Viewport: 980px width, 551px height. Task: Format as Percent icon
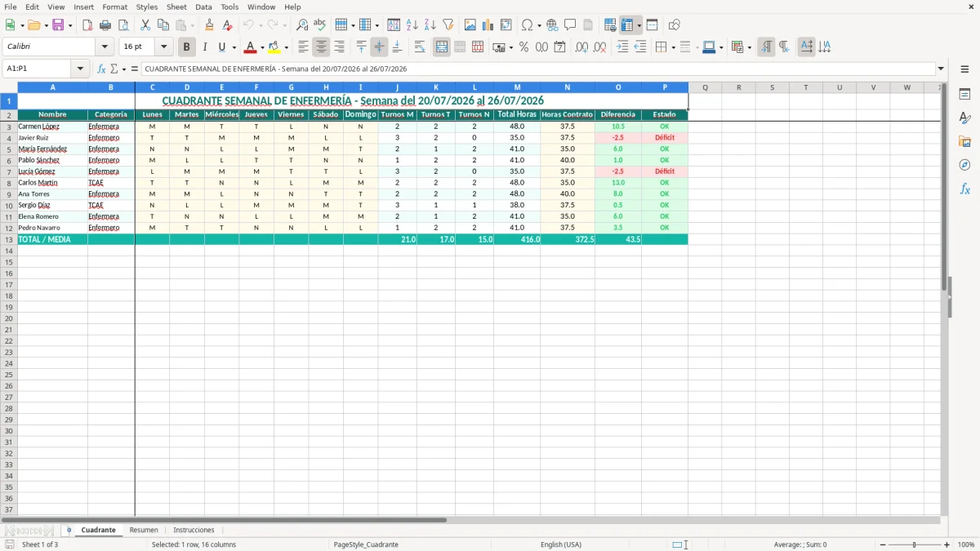524,47
